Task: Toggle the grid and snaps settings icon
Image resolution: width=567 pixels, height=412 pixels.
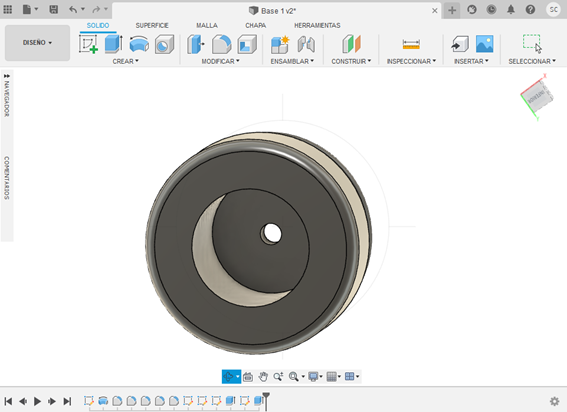Action: tap(333, 377)
